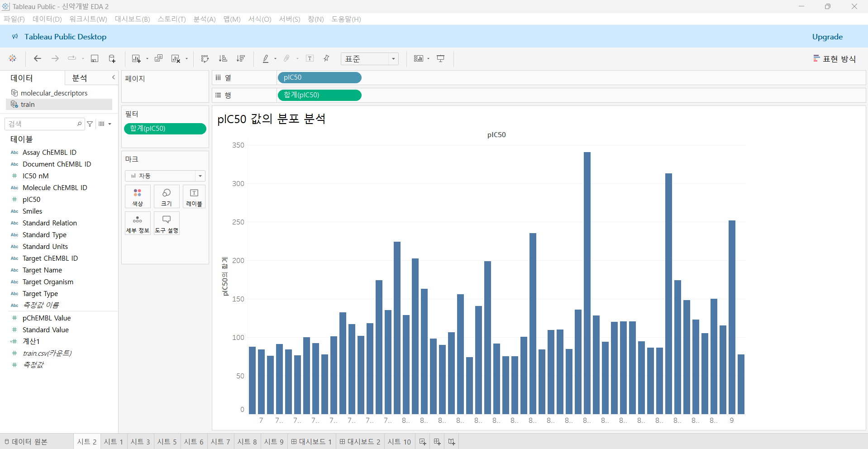
Task: Click the show mark labels icon
Action: coord(310,58)
